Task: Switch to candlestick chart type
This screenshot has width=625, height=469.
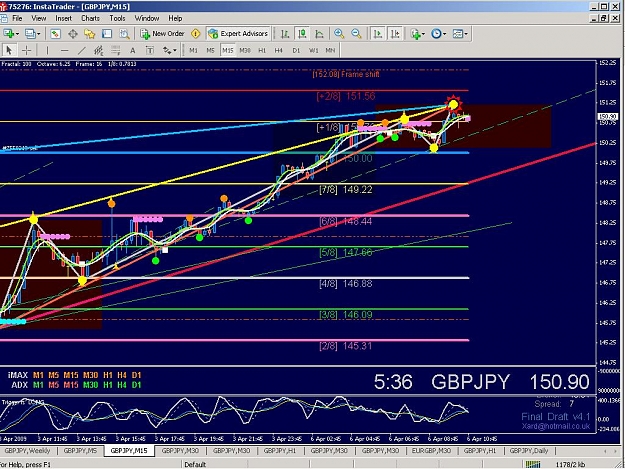Action: [302, 34]
